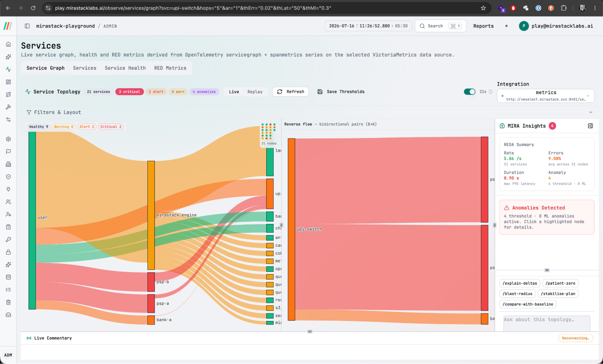Toggle the Critical 2 filter chip
The height and width of the screenshot is (364, 603).
tap(111, 127)
